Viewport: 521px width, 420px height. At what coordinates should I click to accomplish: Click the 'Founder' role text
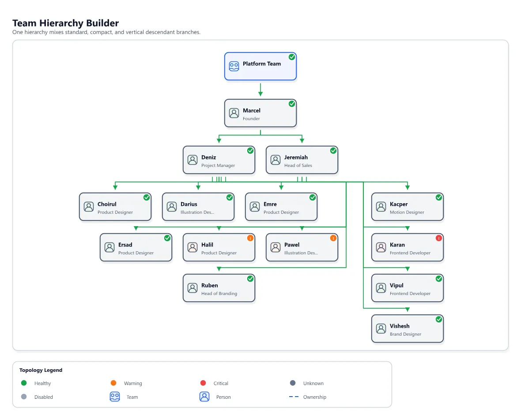pyautogui.click(x=251, y=119)
